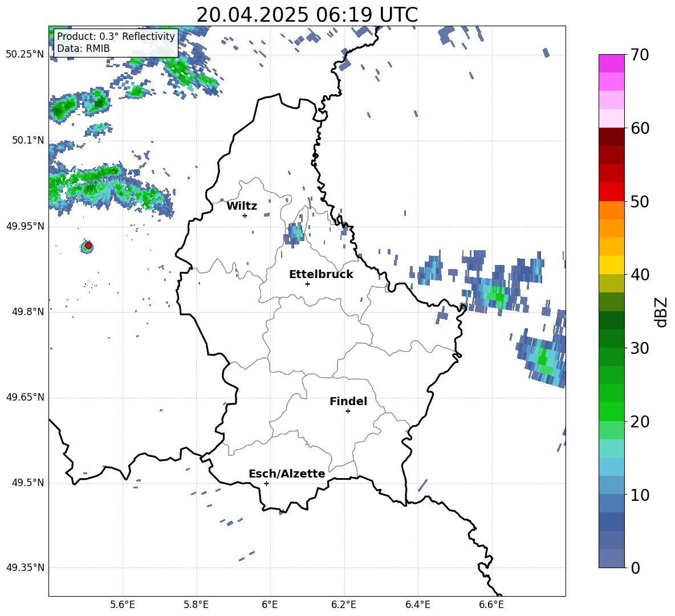Click the 49.35°N latitude label
This screenshot has height=616, width=675.
[25, 568]
